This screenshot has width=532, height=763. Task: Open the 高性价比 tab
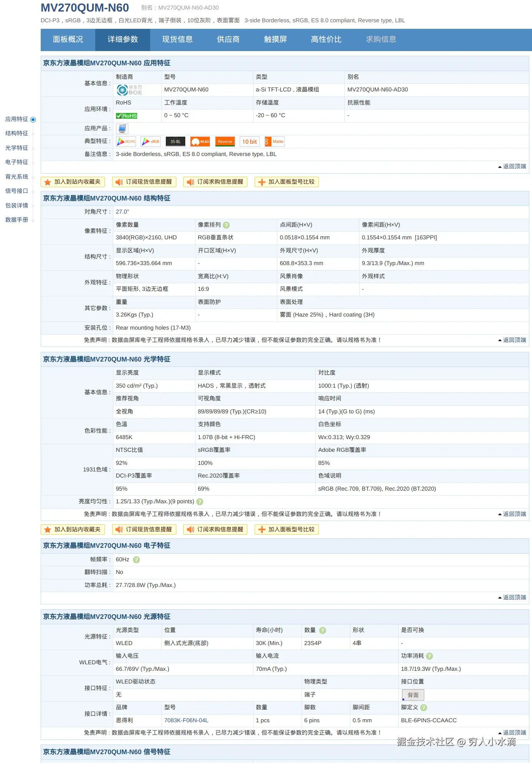[326, 40]
